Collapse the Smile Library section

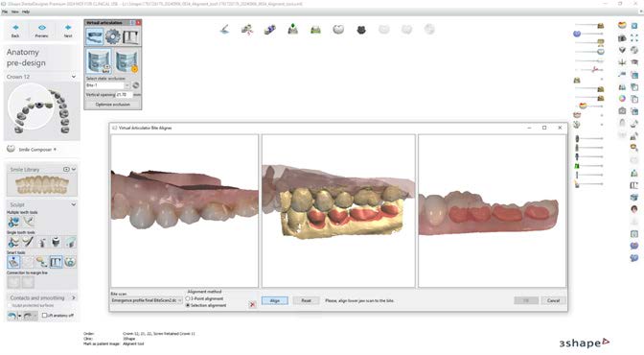(x=74, y=169)
